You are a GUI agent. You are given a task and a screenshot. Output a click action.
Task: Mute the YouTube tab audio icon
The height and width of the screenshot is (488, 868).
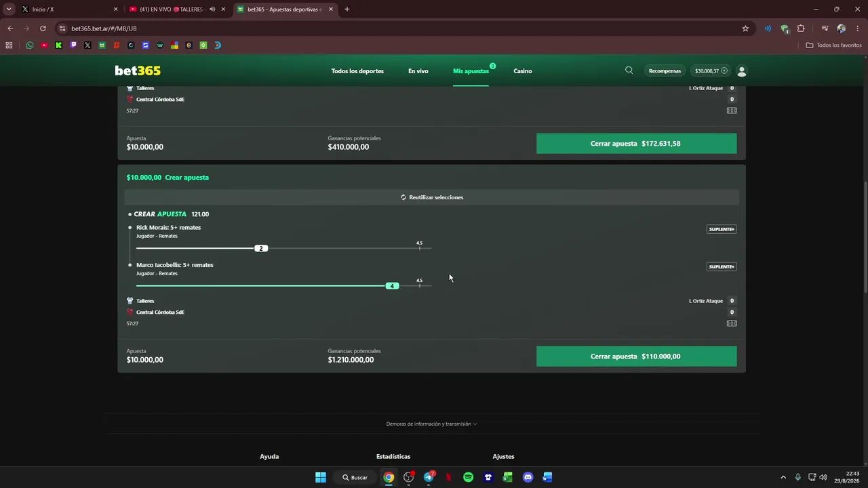(212, 9)
